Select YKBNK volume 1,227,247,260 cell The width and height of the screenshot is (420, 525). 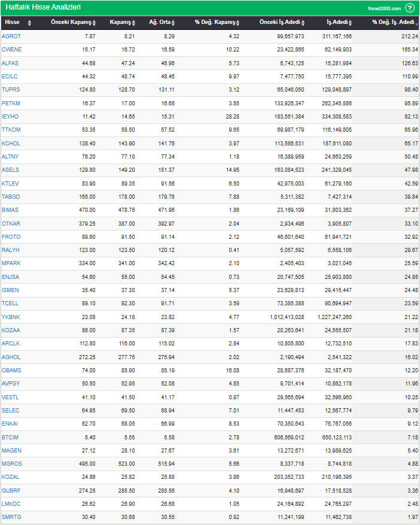334,317
